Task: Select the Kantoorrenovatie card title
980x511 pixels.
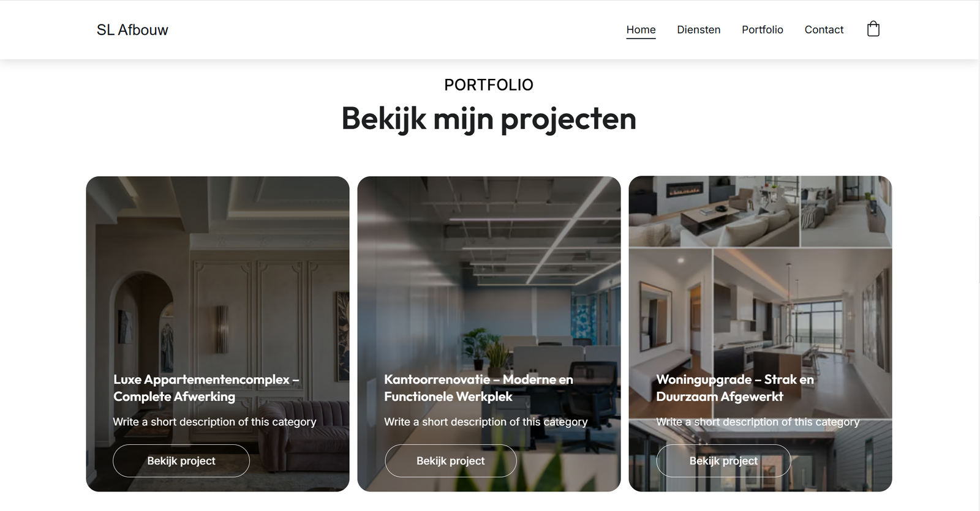Action: [x=478, y=388]
